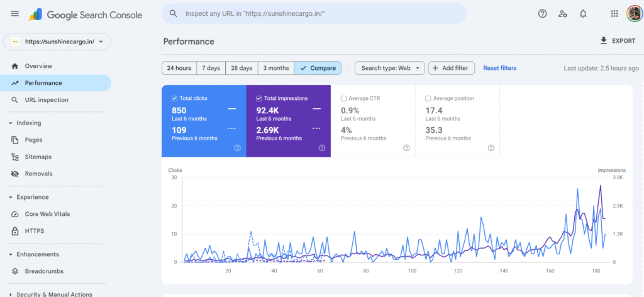Click help icon in Average position card
The height and width of the screenshot is (297, 644).
tap(491, 148)
